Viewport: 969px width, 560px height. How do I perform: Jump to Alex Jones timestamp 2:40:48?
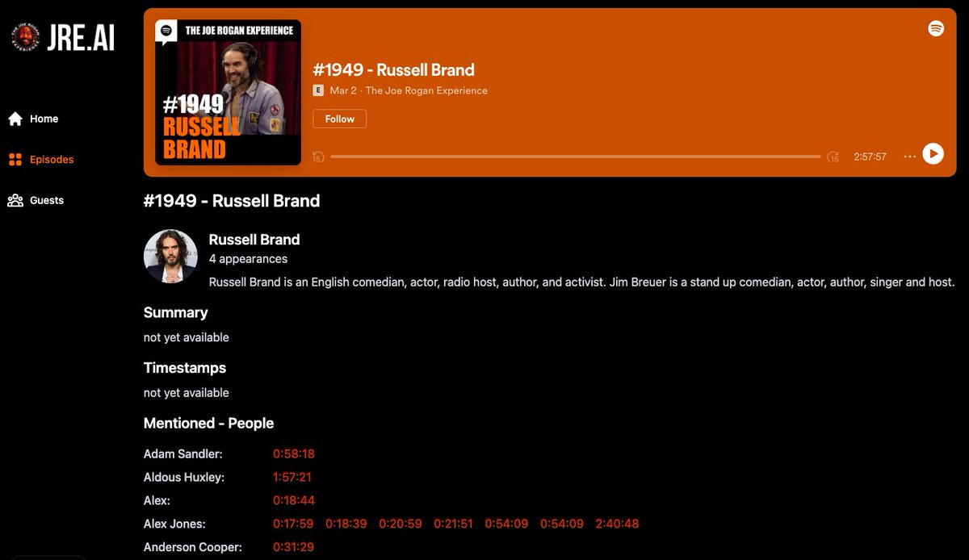[617, 524]
